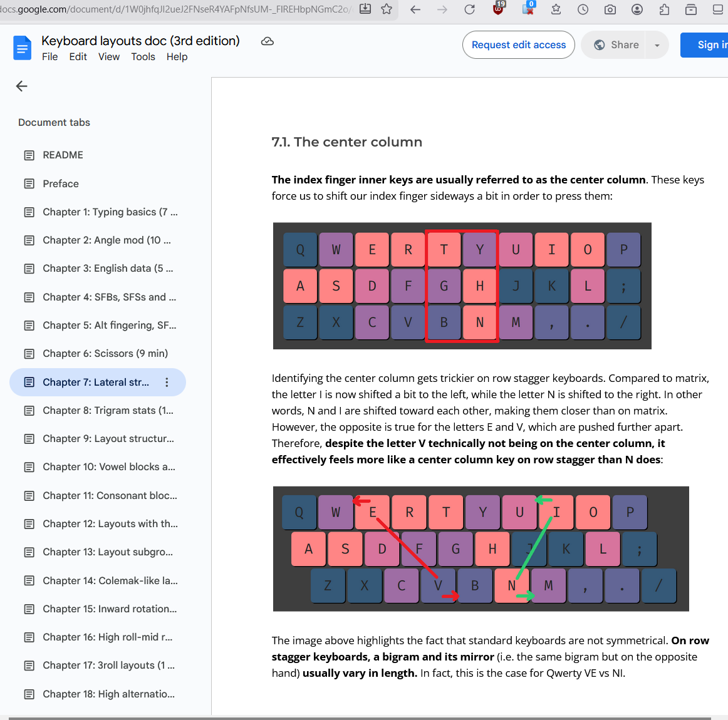Open the three-dot menu on Chapter 7 tab

pos(167,382)
